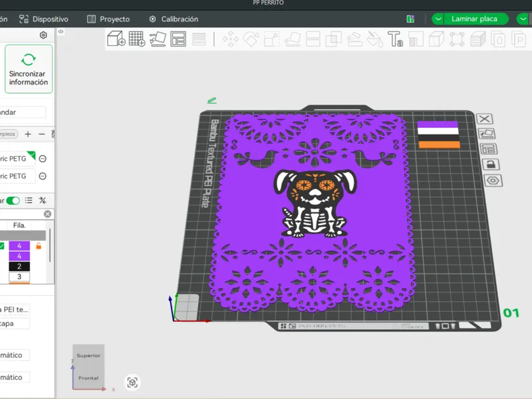Viewport: 532px width, 399px height.
Task: Click the Fila. column header
Action: pos(19,225)
